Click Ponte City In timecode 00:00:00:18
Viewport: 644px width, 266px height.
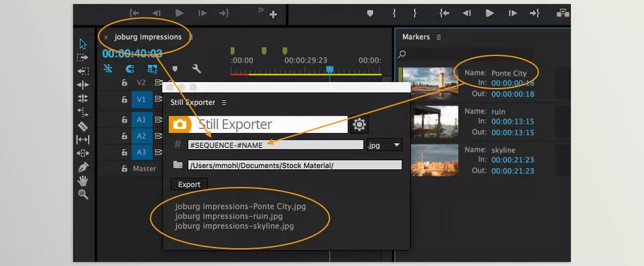click(x=513, y=83)
